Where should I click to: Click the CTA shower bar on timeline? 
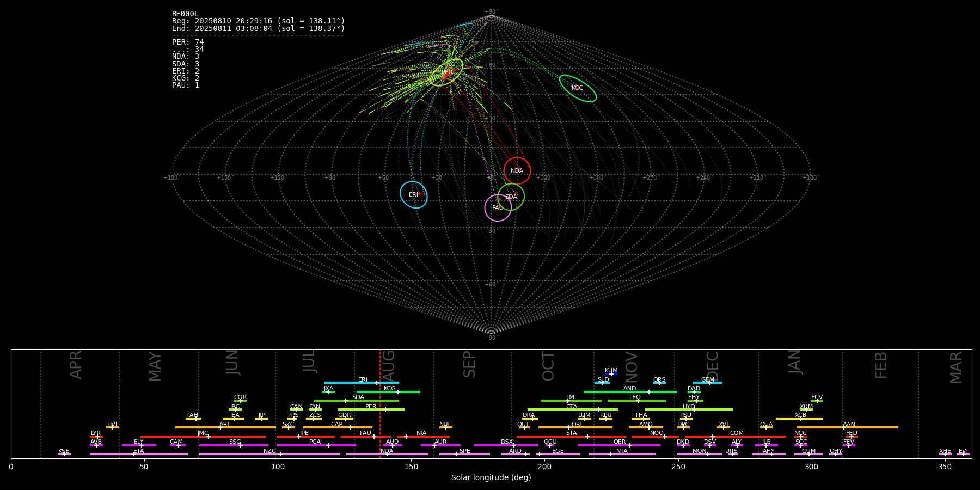(573, 409)
